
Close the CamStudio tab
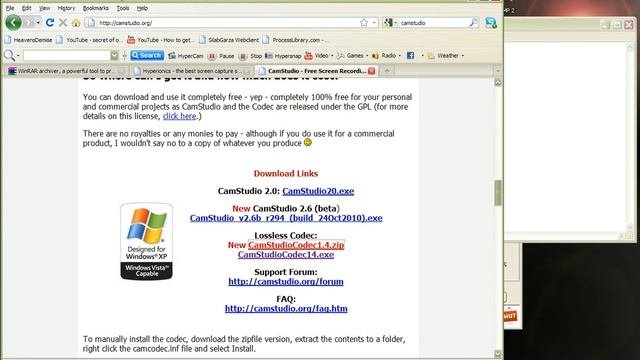coord(371,71)
